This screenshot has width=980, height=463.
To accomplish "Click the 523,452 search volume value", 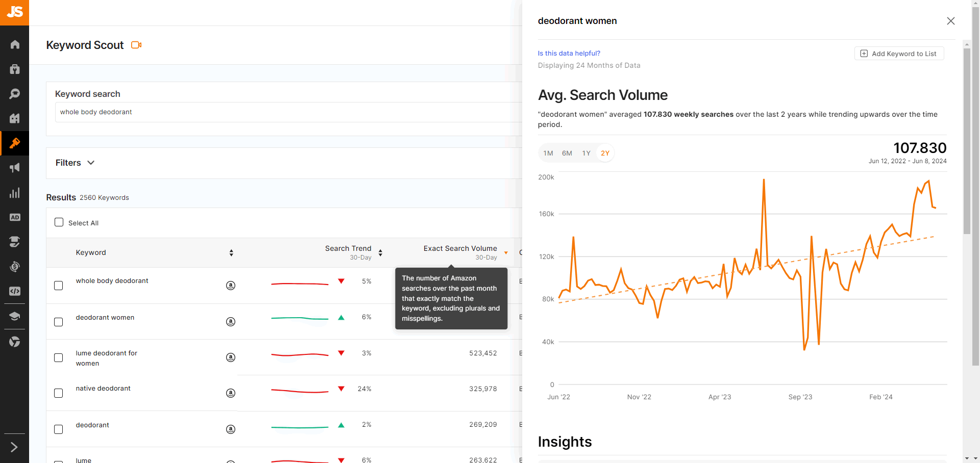I will tap(483, 353).
